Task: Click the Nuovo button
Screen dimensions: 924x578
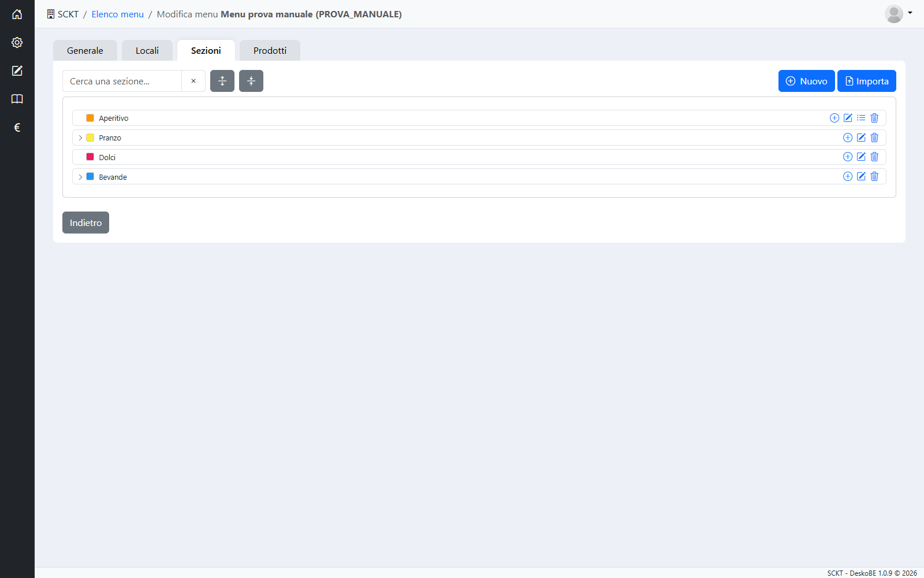Action: click(x=806, y=81)
